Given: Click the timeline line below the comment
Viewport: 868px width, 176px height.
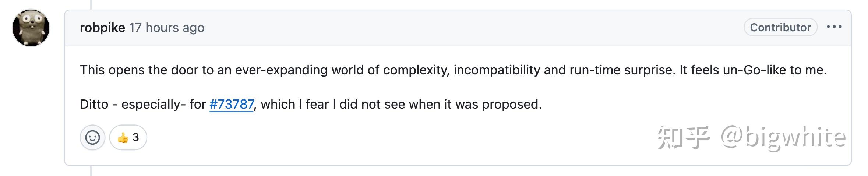Looking at the screenshot, I should pos(91,171).
